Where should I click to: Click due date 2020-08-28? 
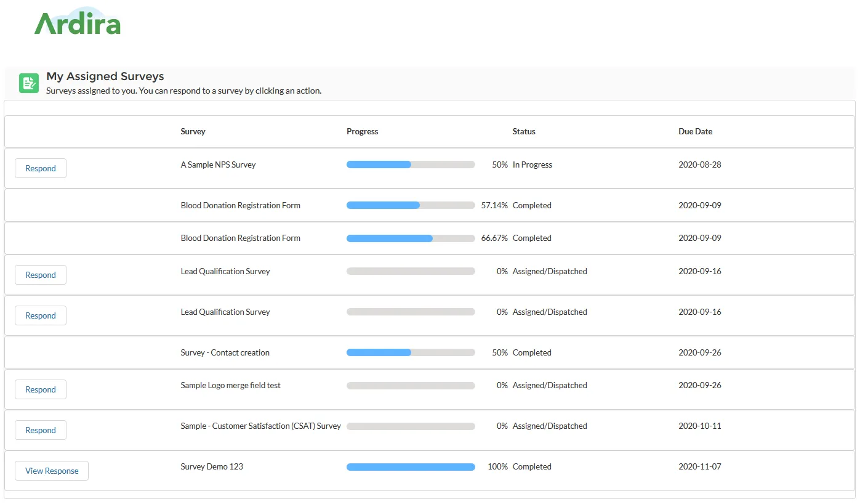[x=700, y=165]
